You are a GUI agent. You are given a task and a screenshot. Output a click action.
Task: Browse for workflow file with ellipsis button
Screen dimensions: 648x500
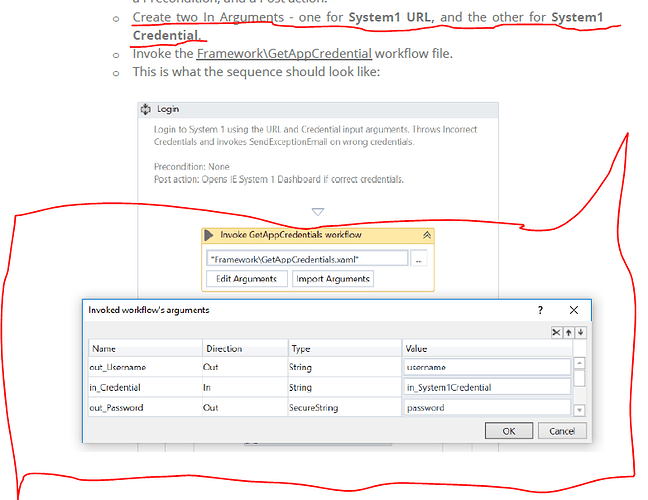pyautogui.click(x=418, y=259)
